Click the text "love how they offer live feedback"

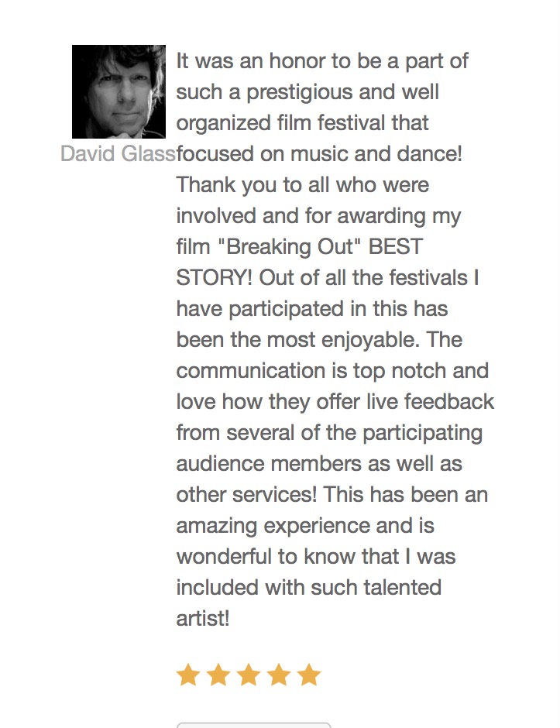(335, 402)
